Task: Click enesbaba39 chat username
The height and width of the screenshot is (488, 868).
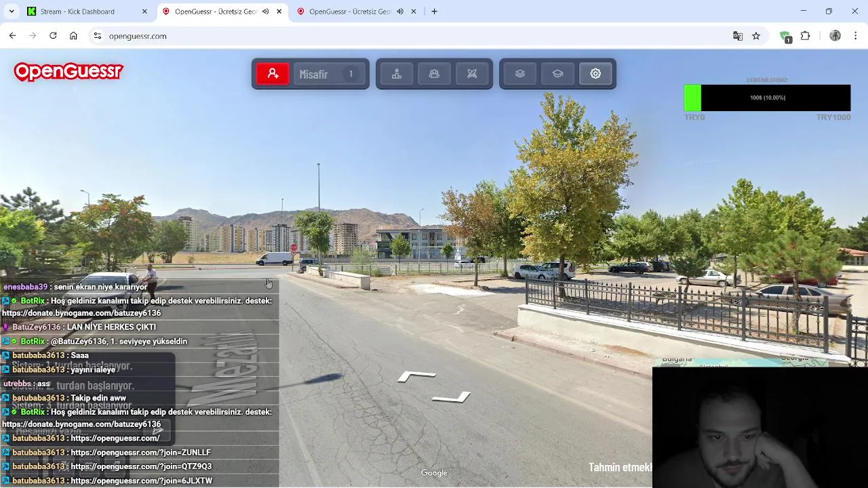Action: 26,287
